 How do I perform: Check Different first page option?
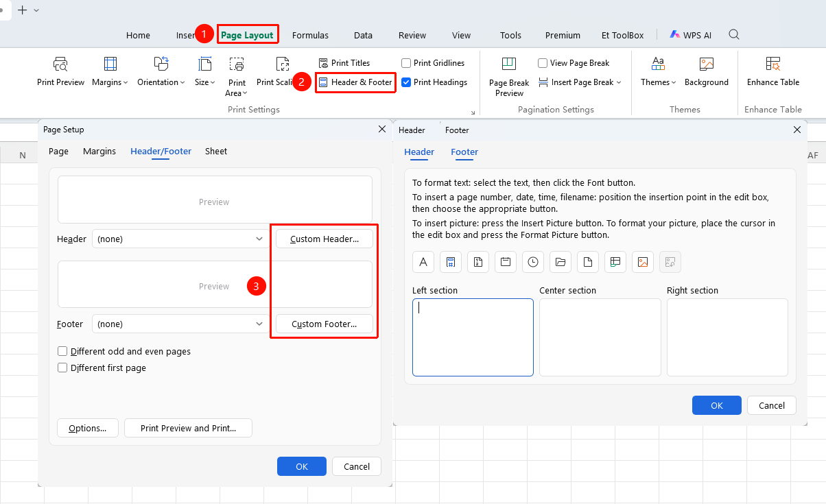63,368
